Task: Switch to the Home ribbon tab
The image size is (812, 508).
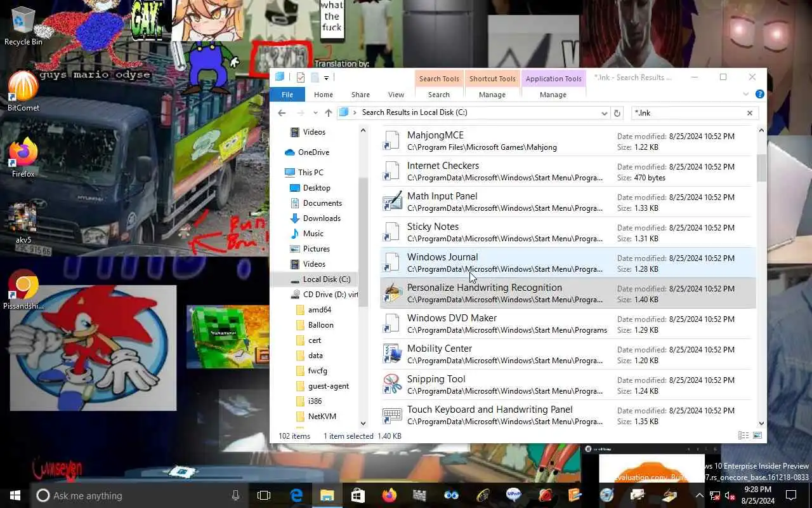Action: (x=324, y=95)
